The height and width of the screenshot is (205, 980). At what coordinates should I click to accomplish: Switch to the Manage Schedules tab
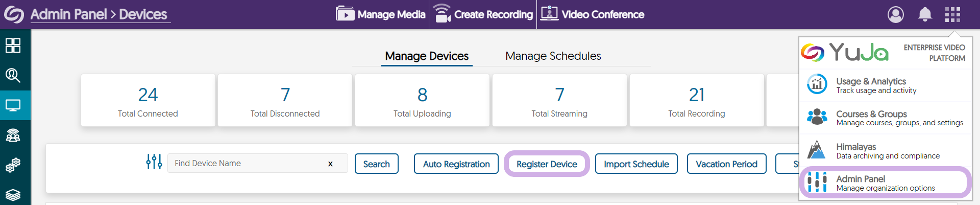[553, 56]
